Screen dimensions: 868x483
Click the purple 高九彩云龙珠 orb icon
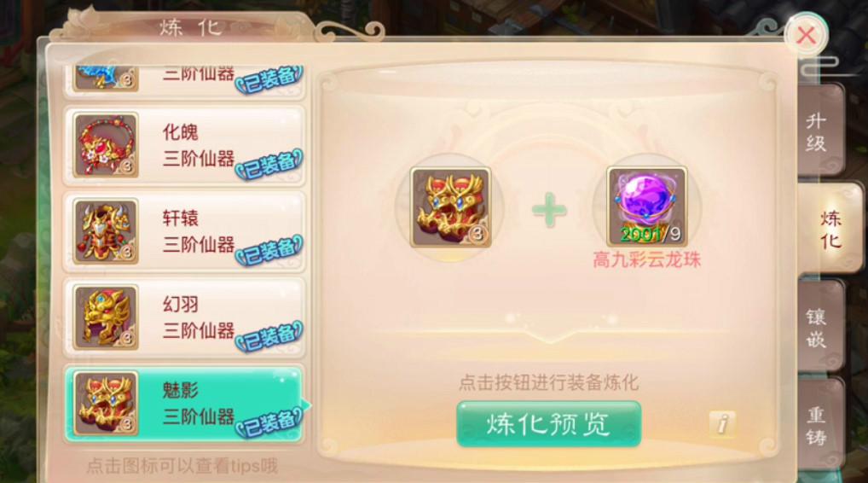[646, 207]
